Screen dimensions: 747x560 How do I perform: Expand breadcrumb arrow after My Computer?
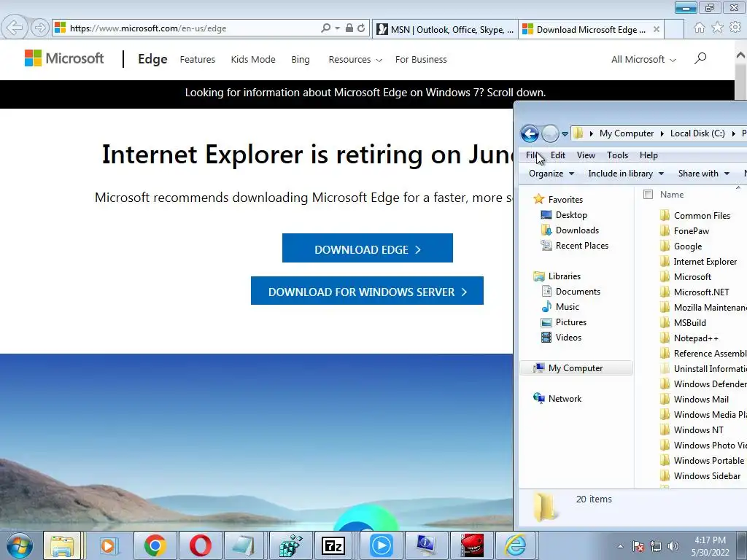click(x=662, y=134)
